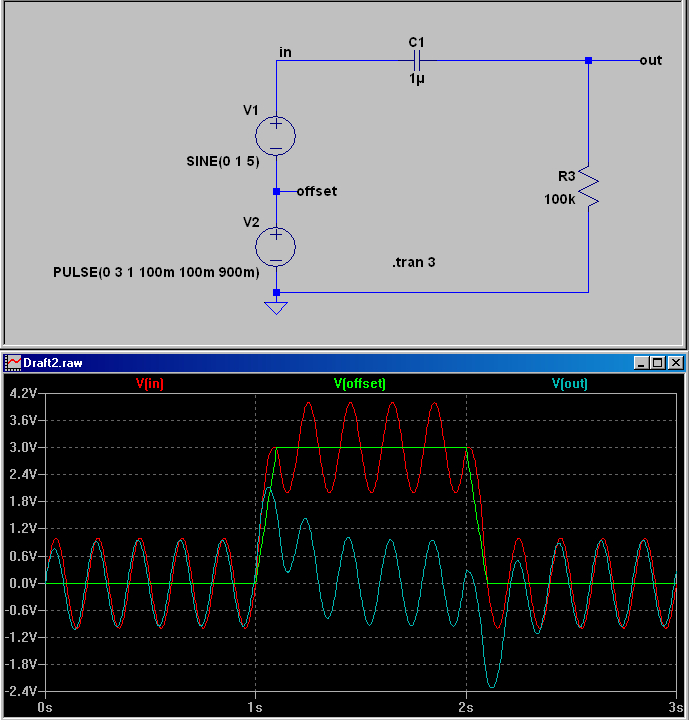Click the V(out) trace label

coord(570,383)
